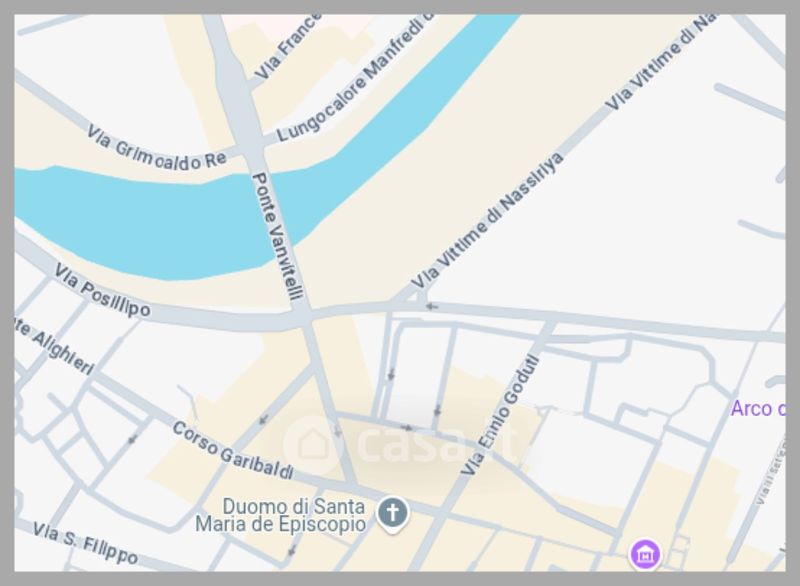The image size is (800, 586).
Task: Select the Via Vittime di Nassiriya label
Action: pos(487,221)
